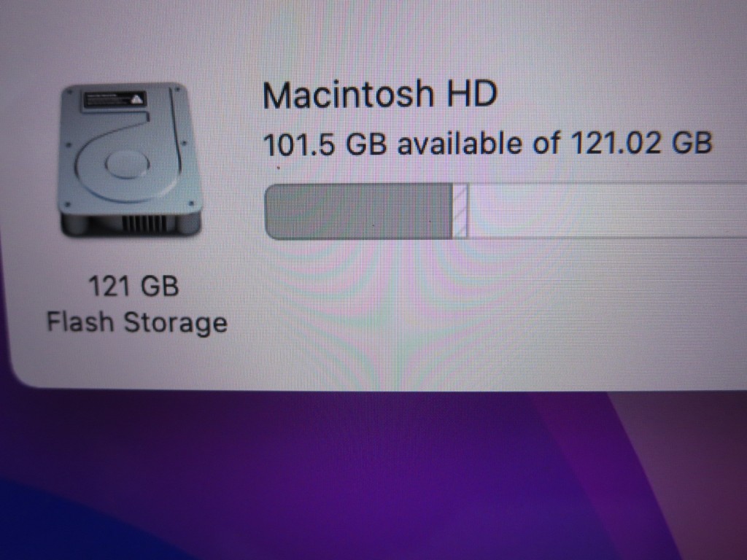The image size is (747, 560).
Task: Click the rounded left end of the storage bar
Action: pos(273,212)
